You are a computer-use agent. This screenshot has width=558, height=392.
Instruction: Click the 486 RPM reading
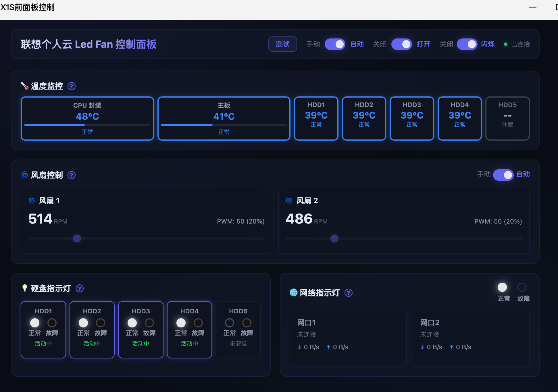click(x=307, y=219)
